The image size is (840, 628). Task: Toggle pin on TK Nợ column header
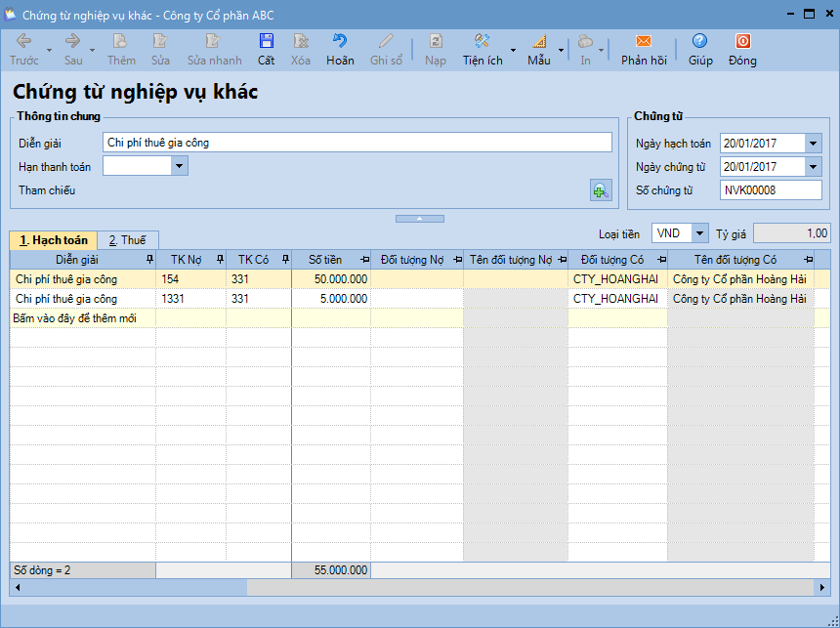[x=219, y=259]
